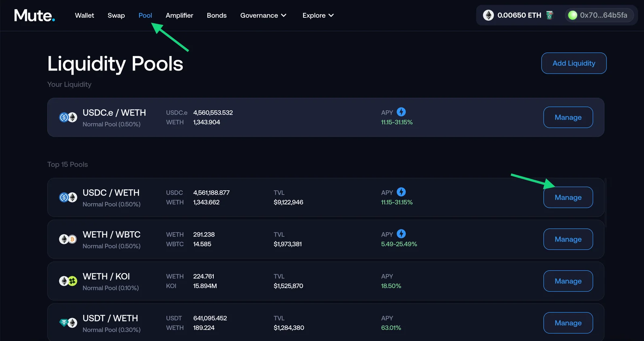Screen dimensions: 644x341
Task: Manage the WETH / KOI pool
Action: 568,281
